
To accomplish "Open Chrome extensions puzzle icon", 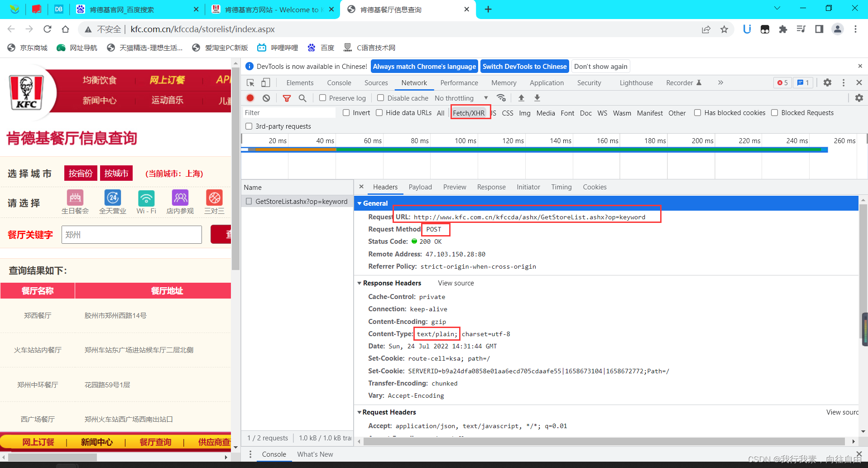I will point(783,29).
